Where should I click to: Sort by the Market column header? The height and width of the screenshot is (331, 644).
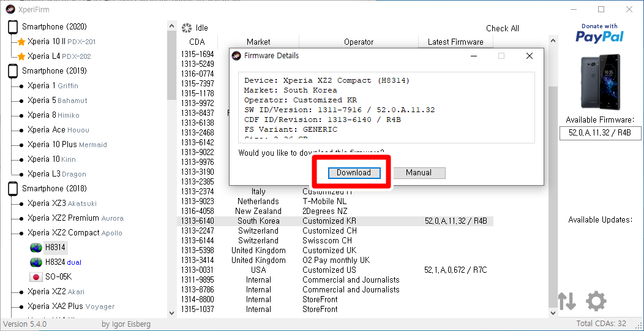(258, 42)
